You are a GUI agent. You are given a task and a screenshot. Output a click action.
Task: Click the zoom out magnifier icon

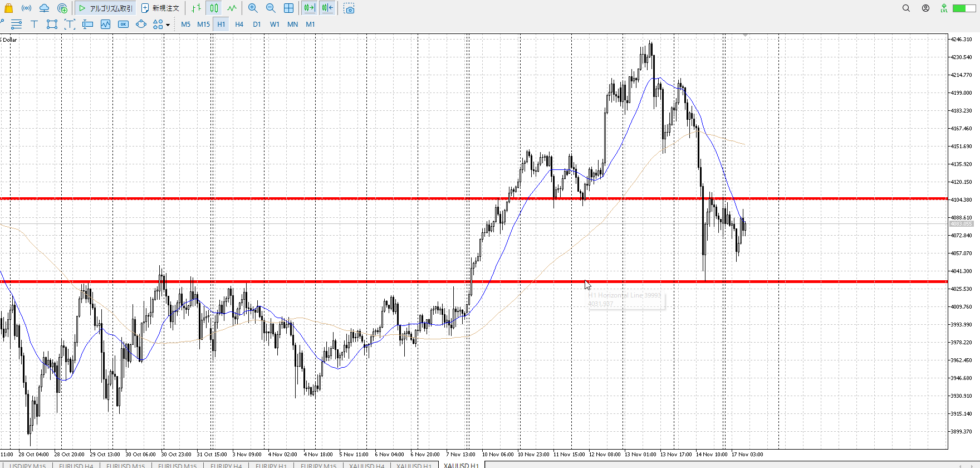click(x=271, y=8)
